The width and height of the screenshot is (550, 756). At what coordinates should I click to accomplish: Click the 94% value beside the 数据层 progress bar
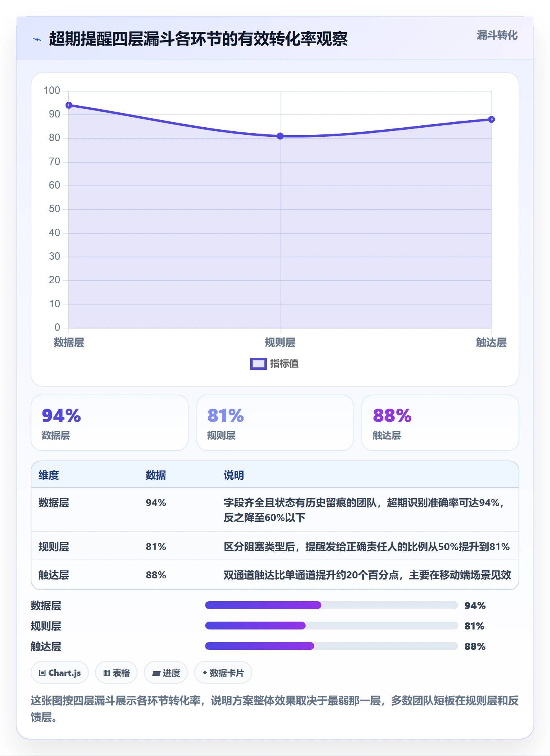(475, 606)
